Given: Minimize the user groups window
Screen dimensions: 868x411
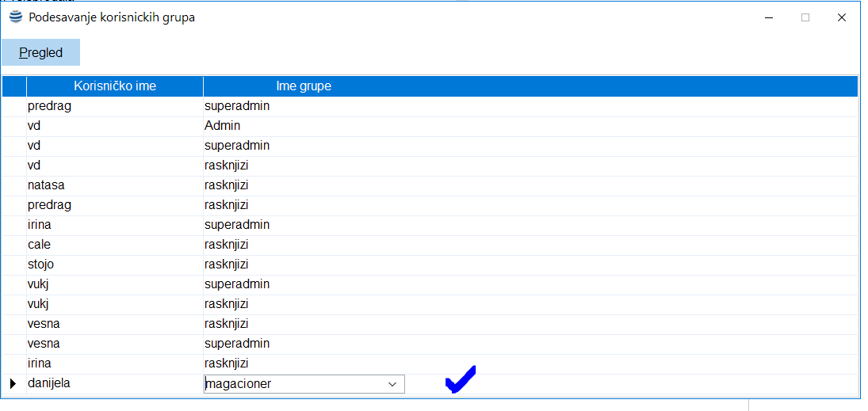Looking at the screenshot, I should point(769,17).
